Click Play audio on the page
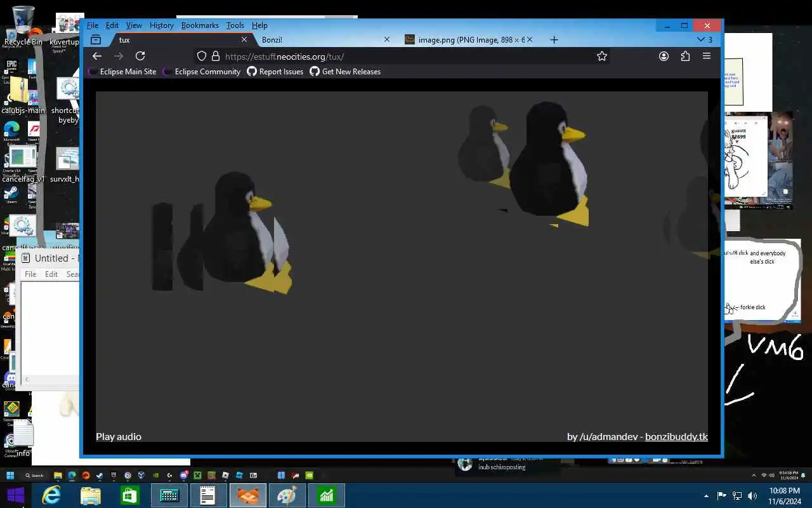The width and height of the screenshot is (812, 508). 119,436
